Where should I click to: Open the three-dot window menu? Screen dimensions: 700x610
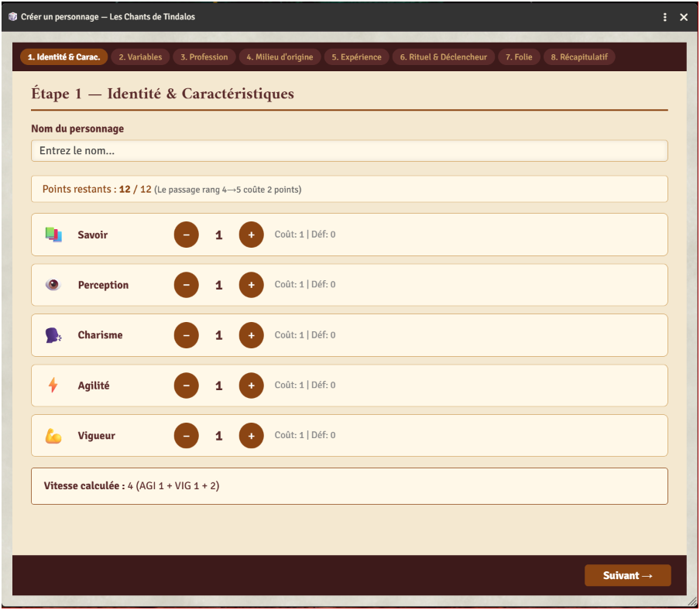[664, 17]
